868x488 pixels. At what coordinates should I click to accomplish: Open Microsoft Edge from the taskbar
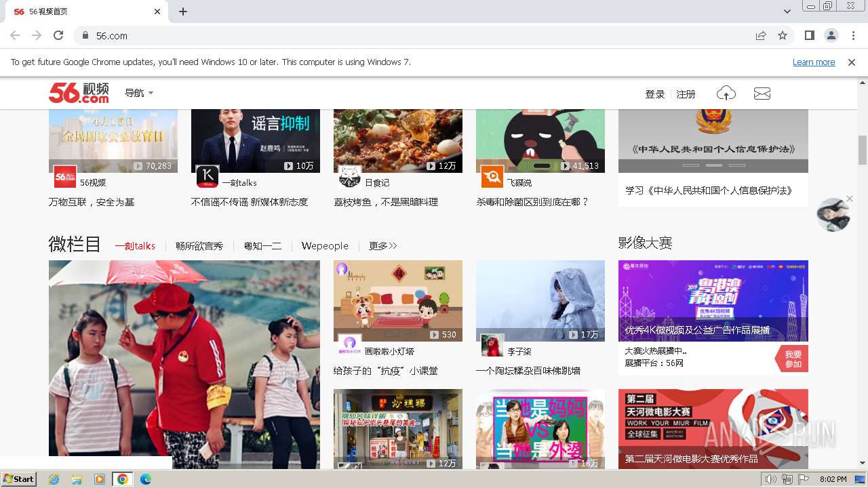pos(146,479)
